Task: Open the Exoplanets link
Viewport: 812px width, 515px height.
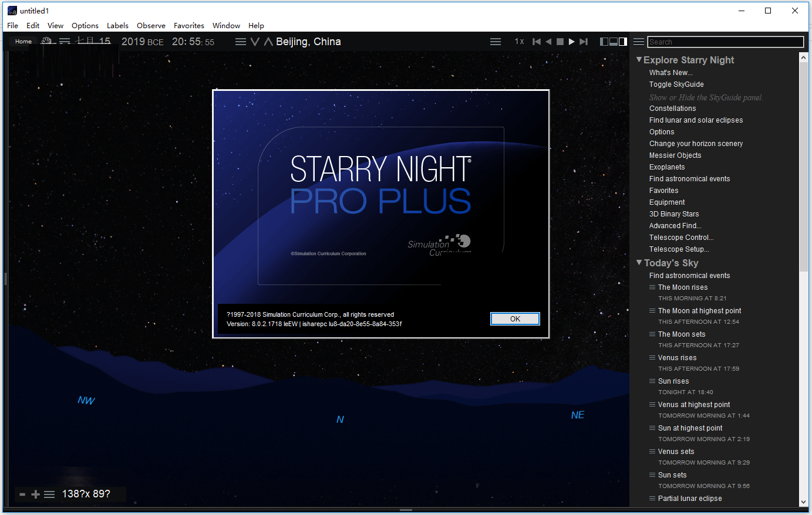Action: pos(667,167)
